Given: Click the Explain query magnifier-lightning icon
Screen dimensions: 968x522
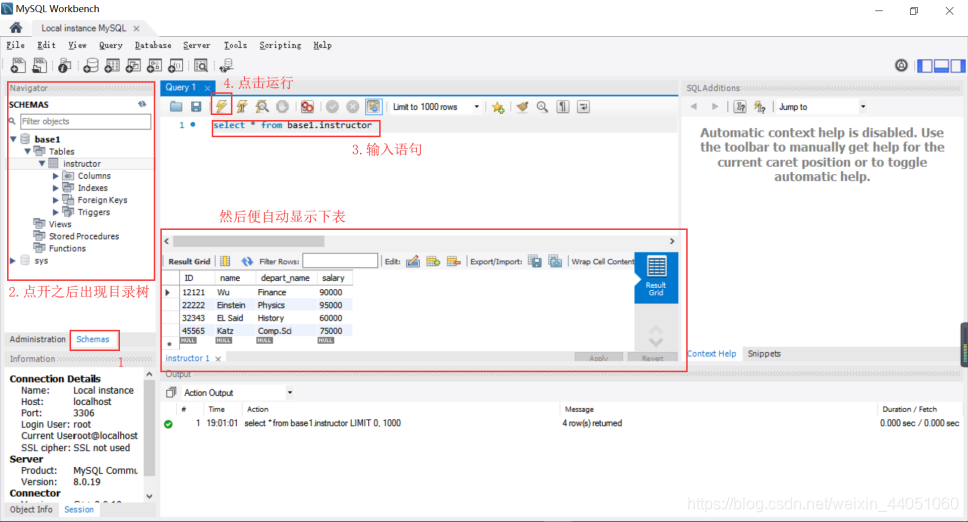Looking at the screenshot, I should [262, 107].
